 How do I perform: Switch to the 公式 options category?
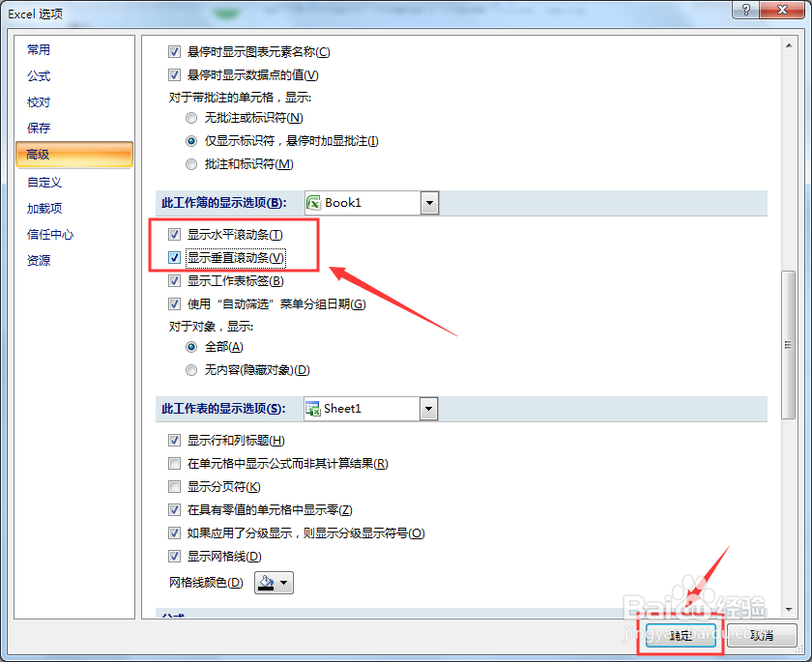[41, 75]
